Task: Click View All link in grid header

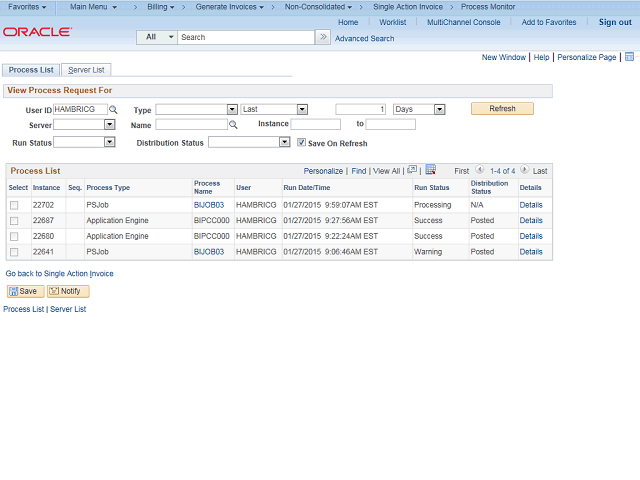Action: 386,171
